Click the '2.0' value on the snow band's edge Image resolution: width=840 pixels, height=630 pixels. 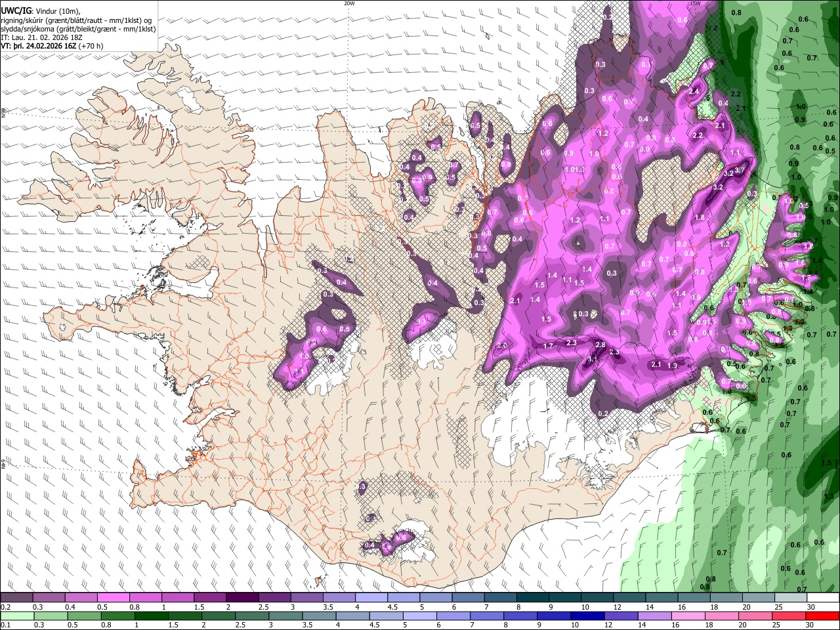[503, 346]
